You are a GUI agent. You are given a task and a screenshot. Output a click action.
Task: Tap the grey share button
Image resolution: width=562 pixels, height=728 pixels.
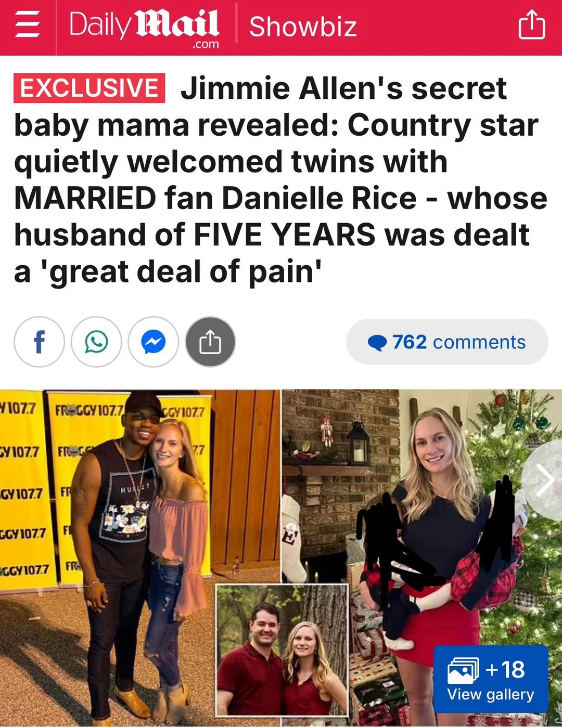[210, 342]
